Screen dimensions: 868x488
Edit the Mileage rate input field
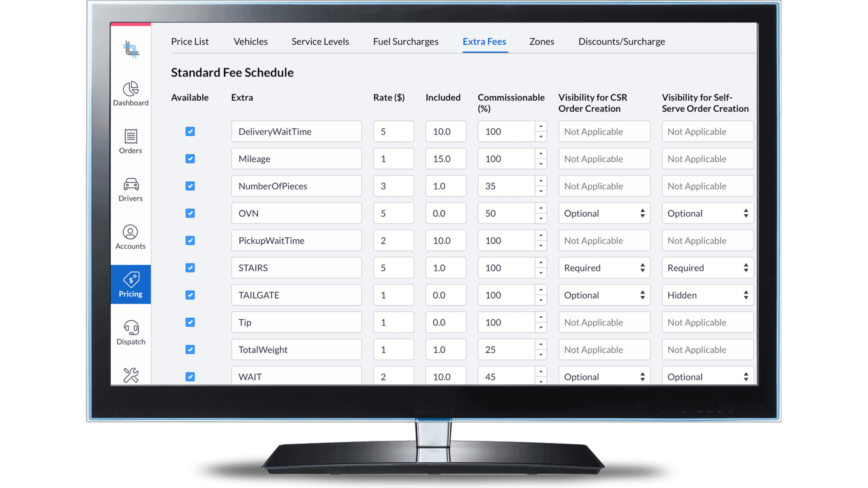coord(393,158)
